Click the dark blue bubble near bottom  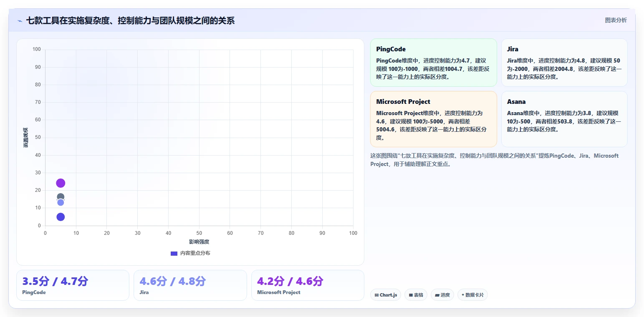61,217
